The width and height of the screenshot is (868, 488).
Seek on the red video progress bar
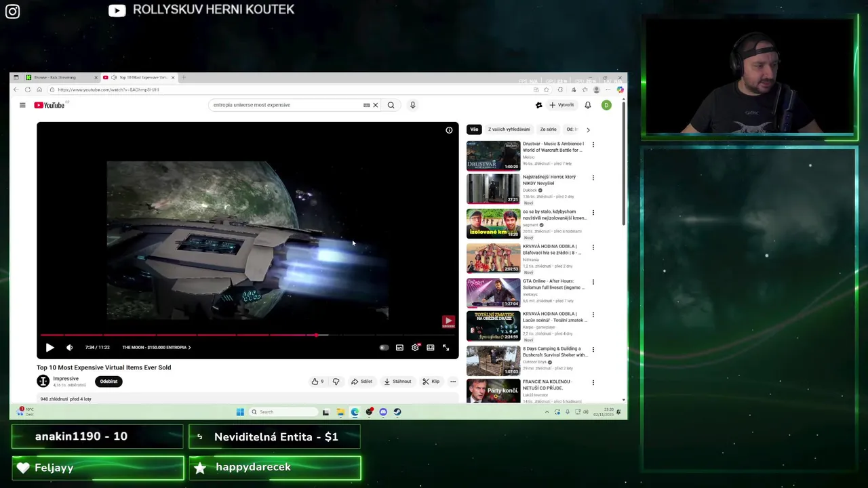(248, 335)
